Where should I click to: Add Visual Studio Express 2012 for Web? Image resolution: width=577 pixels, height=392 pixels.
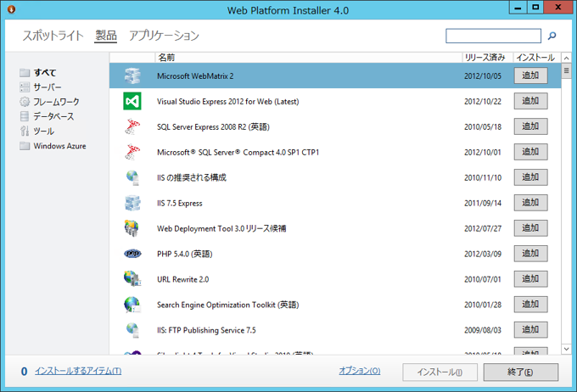pyautogui.click(x=530, y=101)
